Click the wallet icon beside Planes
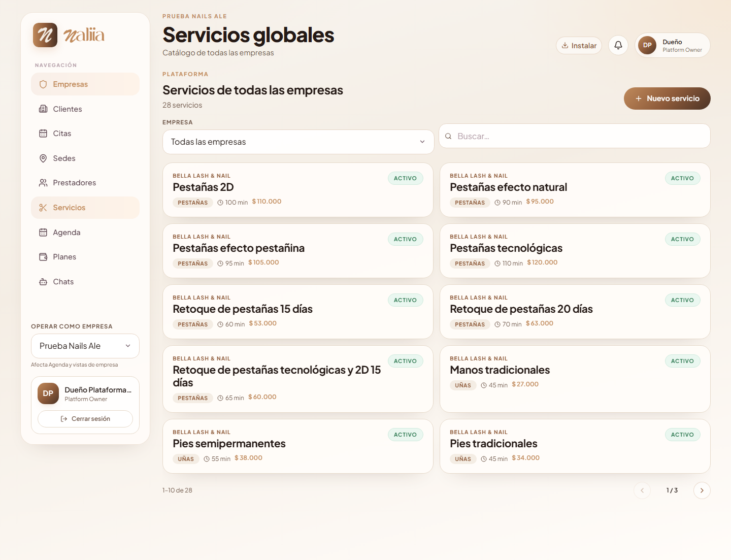Screen dimensions: 731x560 (43, 257)
